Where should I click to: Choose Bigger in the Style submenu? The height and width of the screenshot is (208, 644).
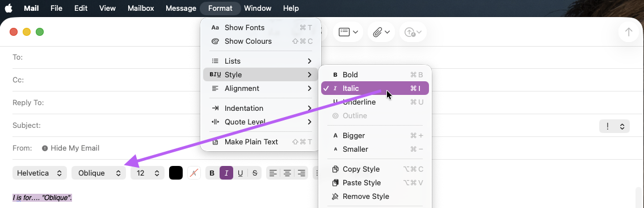(375, 136)
